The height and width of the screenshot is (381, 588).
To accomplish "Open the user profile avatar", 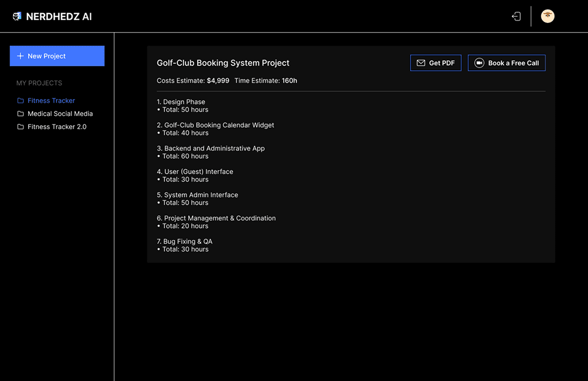I will tap(548, 16).
